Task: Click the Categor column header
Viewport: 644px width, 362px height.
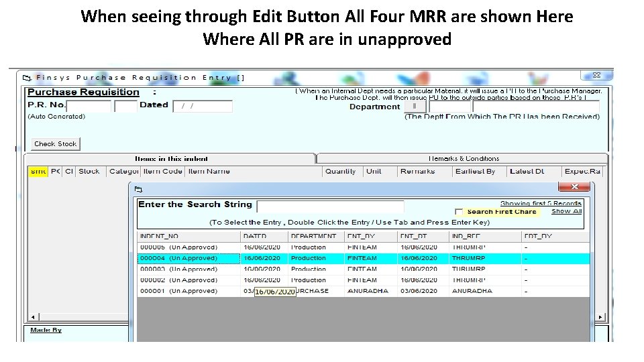Action: [x=123, y=172]
